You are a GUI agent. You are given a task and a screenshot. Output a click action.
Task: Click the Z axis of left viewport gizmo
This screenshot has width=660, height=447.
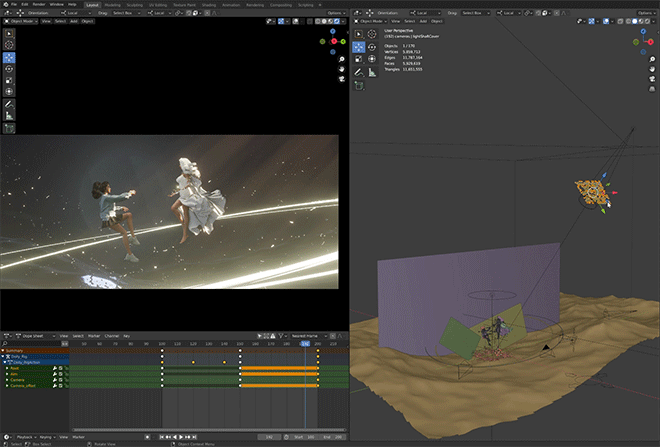333,31
